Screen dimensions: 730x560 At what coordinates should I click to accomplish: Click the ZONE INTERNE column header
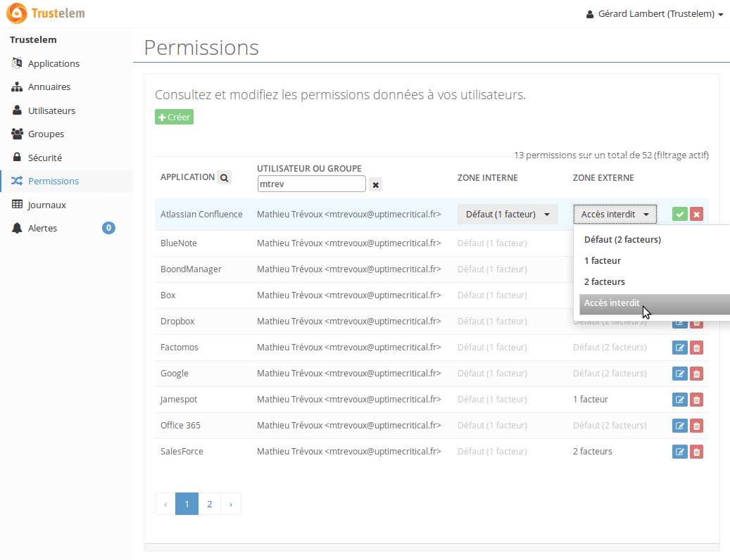point(487,178)
